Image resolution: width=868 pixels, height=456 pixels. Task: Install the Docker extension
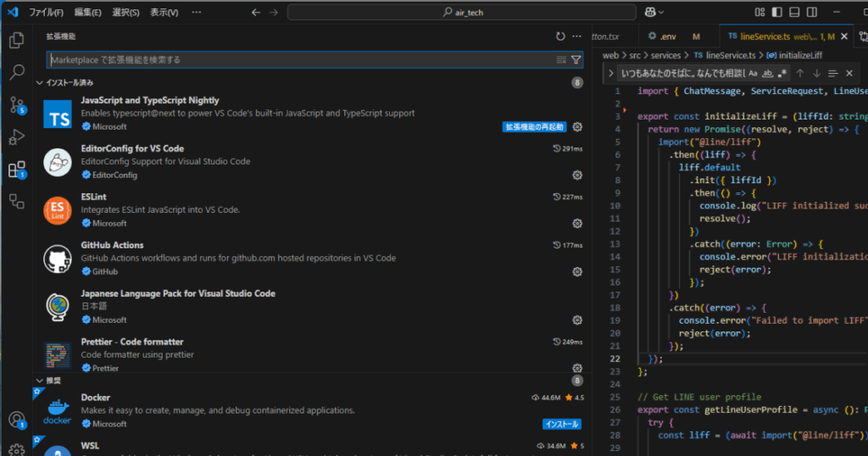pyautogui.click(x=561, y=425)
